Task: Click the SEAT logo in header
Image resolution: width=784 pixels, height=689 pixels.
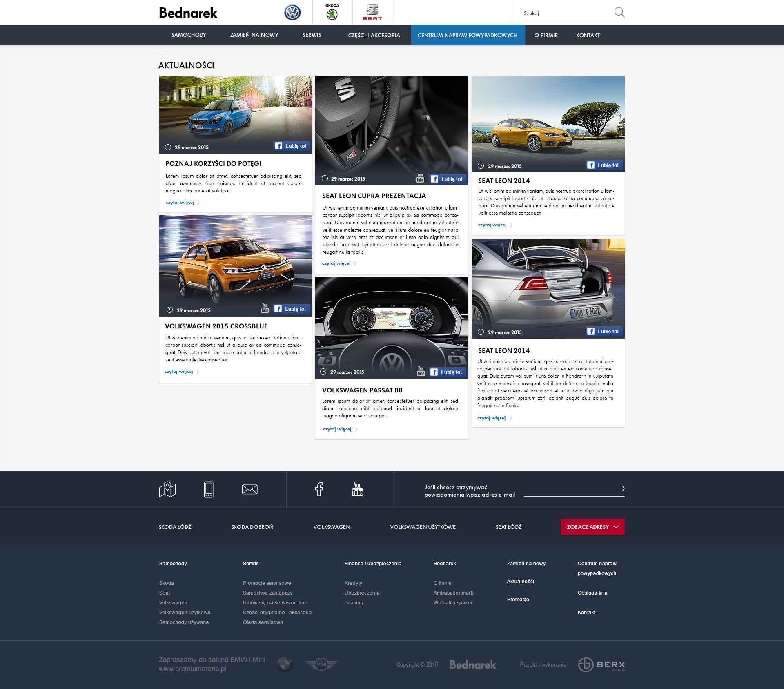Action: coord(372,12)
